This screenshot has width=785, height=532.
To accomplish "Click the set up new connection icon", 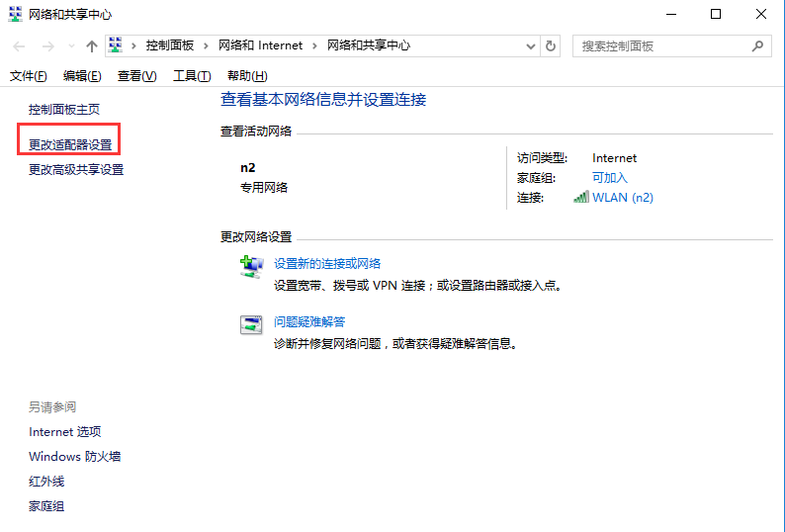I will [252, 267].
